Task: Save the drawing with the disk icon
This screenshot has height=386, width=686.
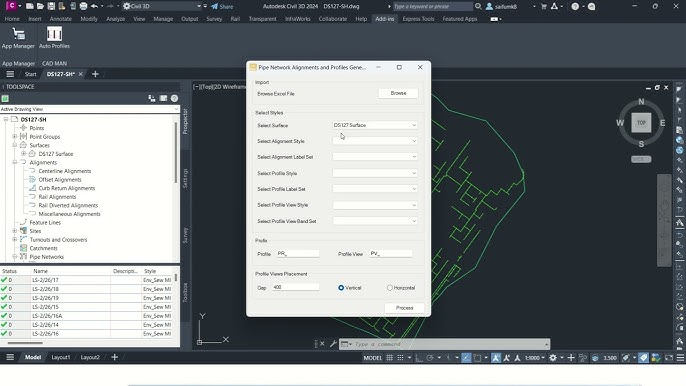Action: tap(51, 6)
